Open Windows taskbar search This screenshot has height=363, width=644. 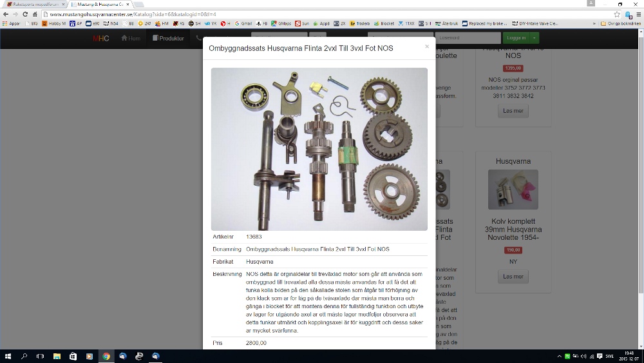click(x=24, y=357)
